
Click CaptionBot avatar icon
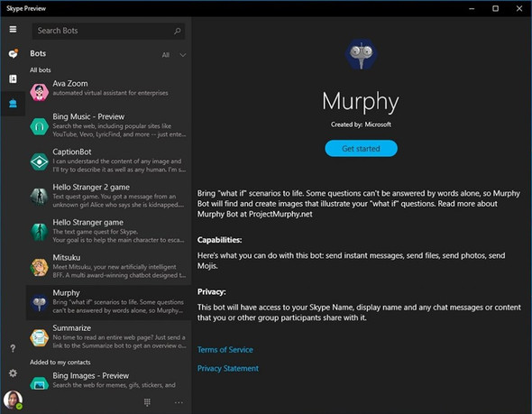click(40, 161)
